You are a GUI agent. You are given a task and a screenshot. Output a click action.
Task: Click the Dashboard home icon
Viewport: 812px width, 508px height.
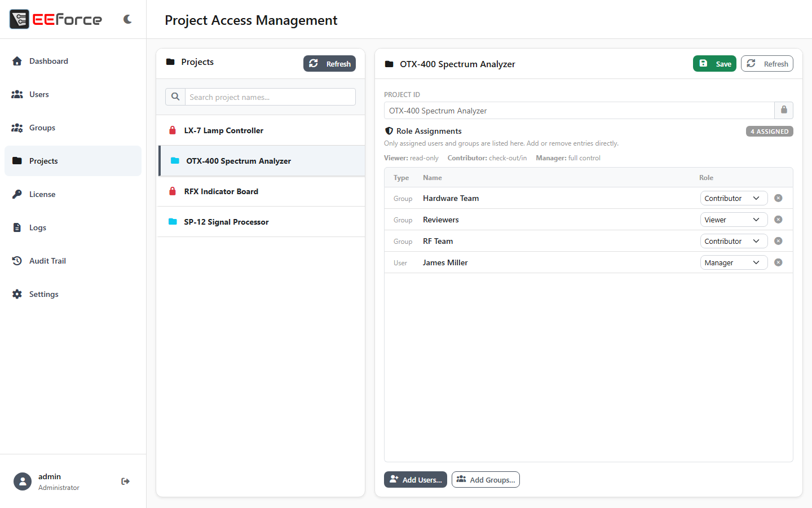click(x=17, y=61)
